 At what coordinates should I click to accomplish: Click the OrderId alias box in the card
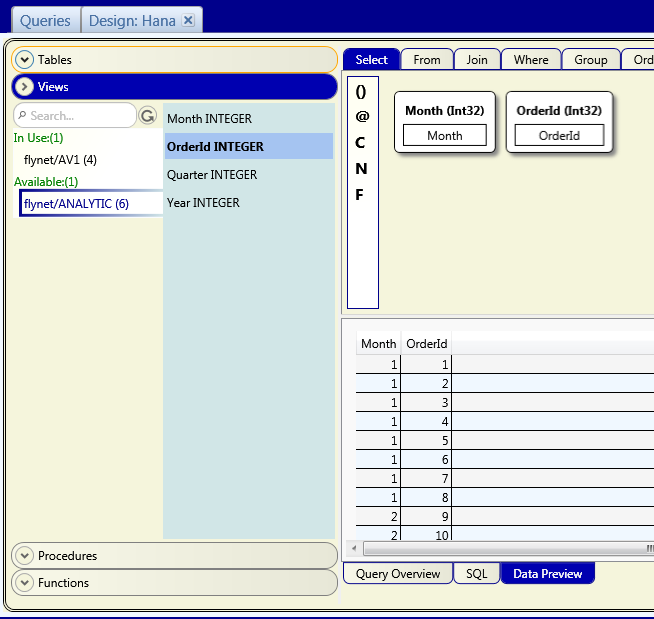559,135
